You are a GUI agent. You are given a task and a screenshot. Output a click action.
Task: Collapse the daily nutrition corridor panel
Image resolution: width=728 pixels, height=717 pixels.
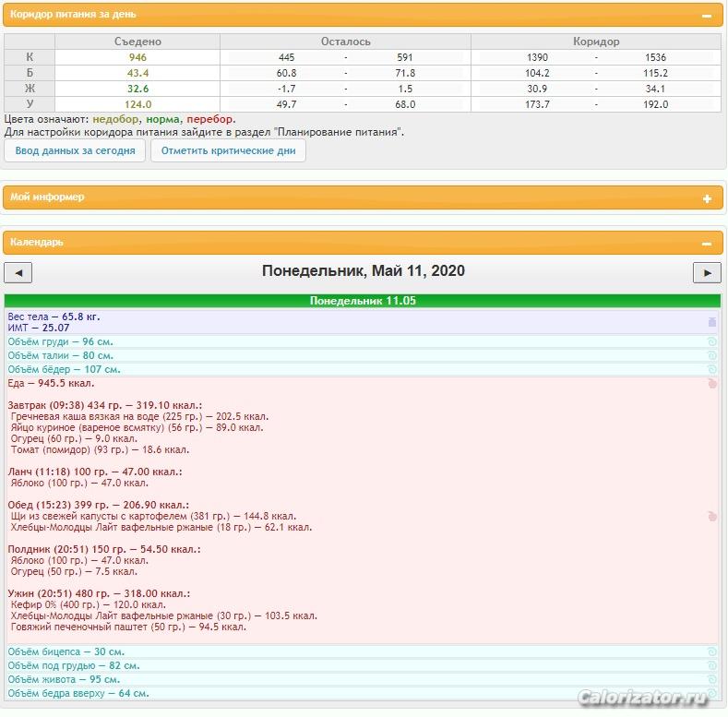(707, 16)
